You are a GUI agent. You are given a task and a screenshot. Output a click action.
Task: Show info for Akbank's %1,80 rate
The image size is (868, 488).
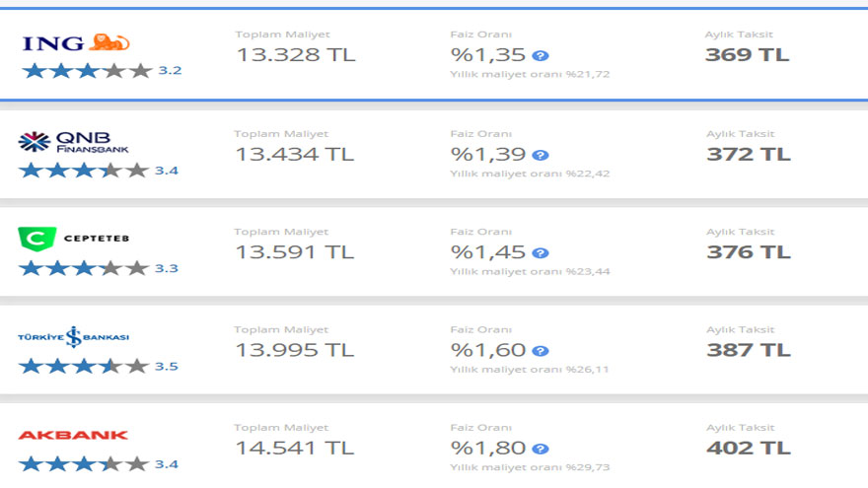[541, 449]
